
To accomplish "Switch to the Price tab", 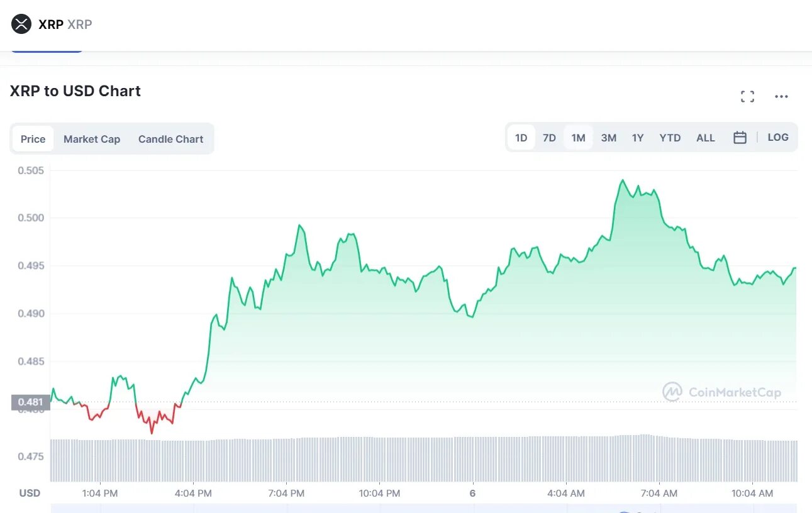I will pyautogui.click(x=33, y=139).
